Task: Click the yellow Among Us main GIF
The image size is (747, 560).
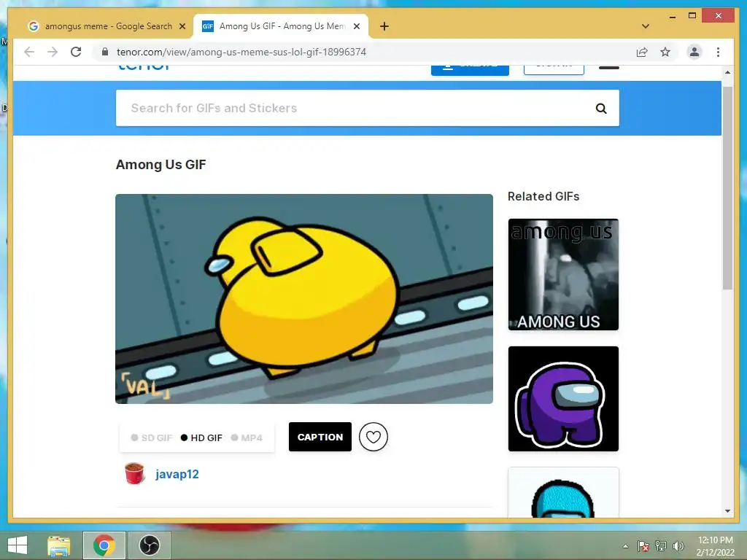Action: coord(304,298)
